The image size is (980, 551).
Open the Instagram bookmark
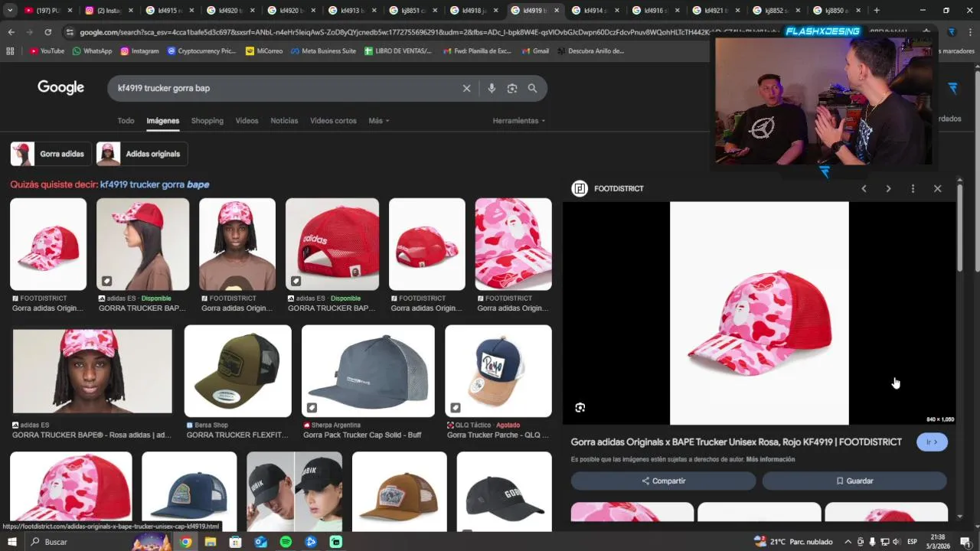tap(139, 51)
